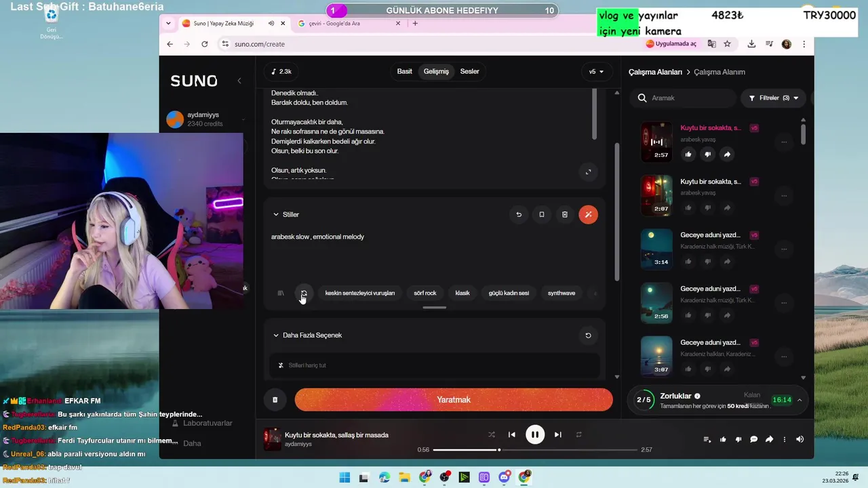Add the sörf rock style chip
This screenshot has width=868, height=488.
click(425, 293)
